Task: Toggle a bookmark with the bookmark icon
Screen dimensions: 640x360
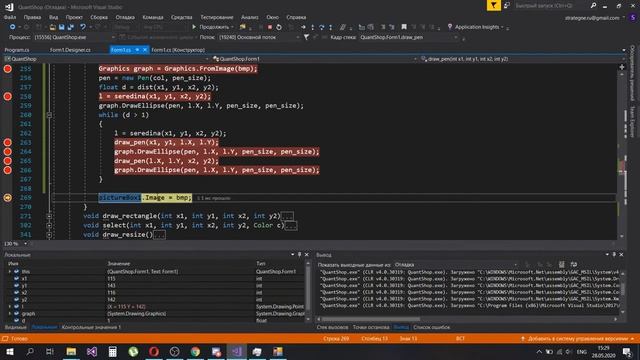Action: pyautogui.click(x=404, y=27)
